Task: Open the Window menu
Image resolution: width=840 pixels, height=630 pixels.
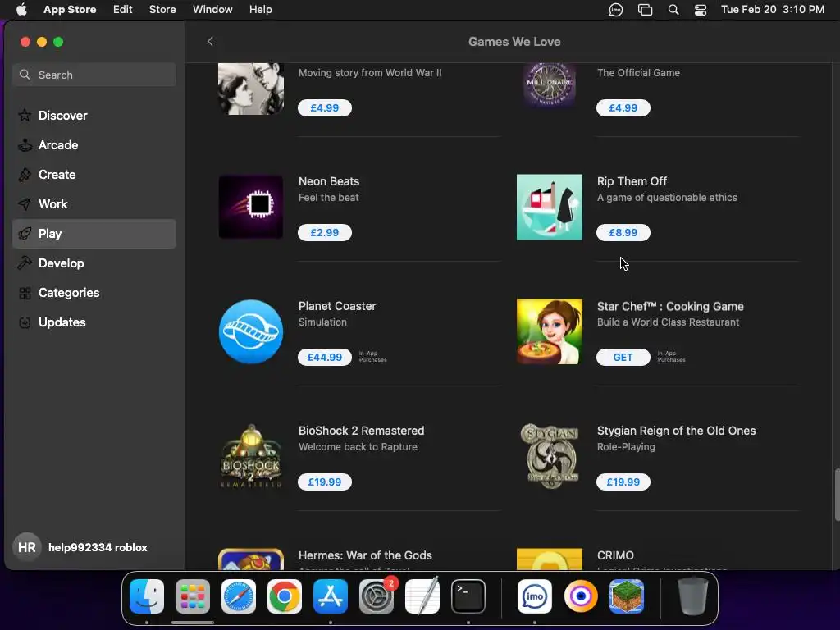Action: [x=212, y=10]
